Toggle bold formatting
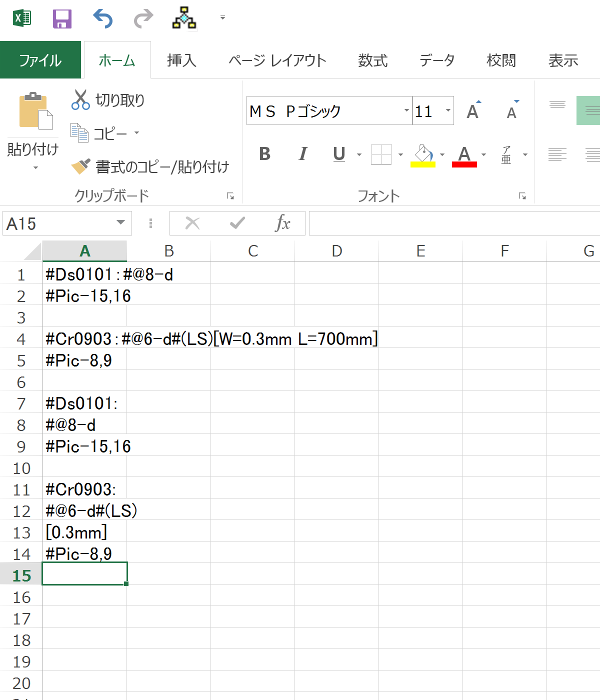Image resolution: width=600 pixels, height=700 pixels. [265, 154]
